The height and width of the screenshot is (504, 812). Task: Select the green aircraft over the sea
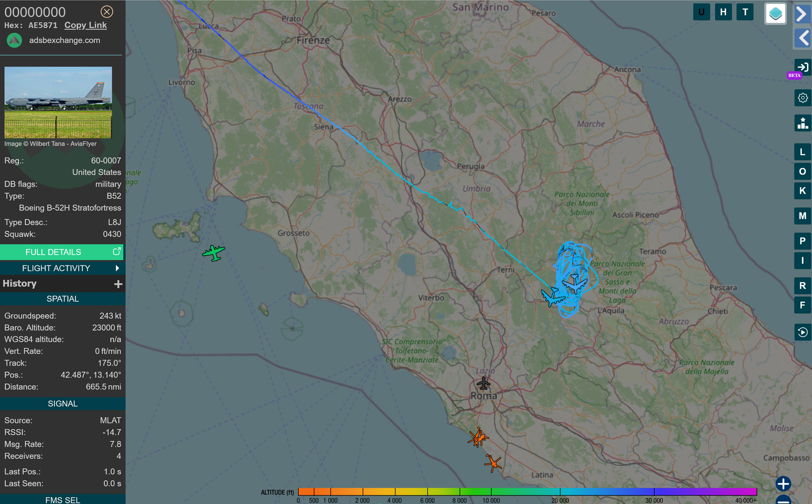coord(214,252)
